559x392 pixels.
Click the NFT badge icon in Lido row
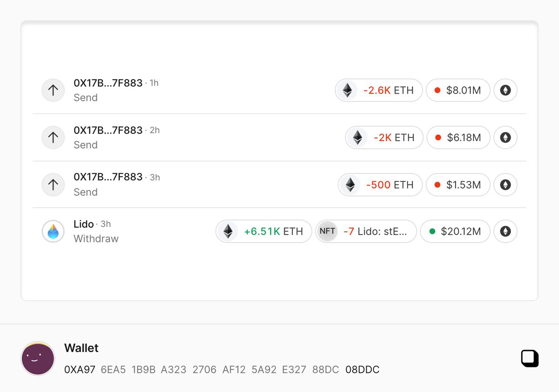(327, 231)
